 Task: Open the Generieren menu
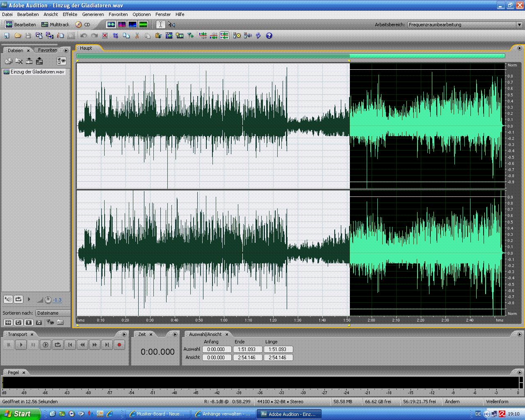tap(93, 14)
